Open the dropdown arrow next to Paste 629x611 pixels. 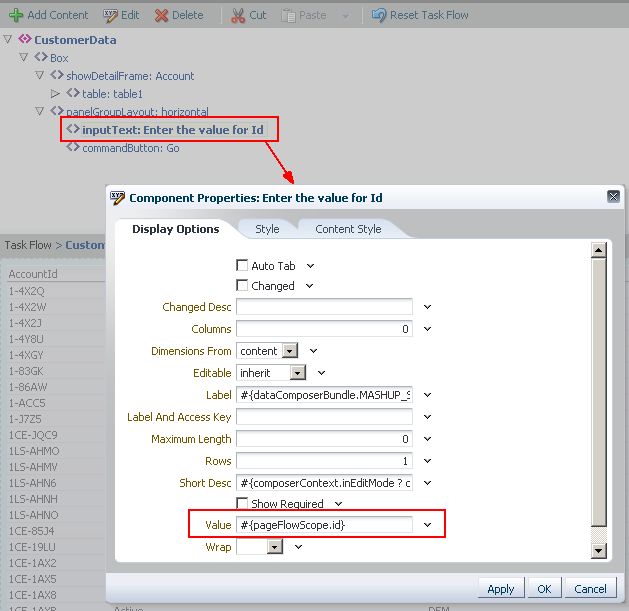345,16
